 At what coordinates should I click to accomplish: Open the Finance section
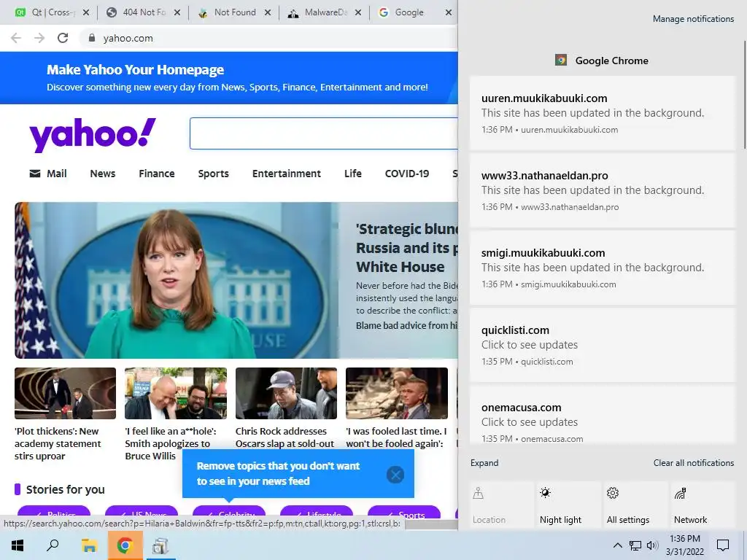(157, 174)
